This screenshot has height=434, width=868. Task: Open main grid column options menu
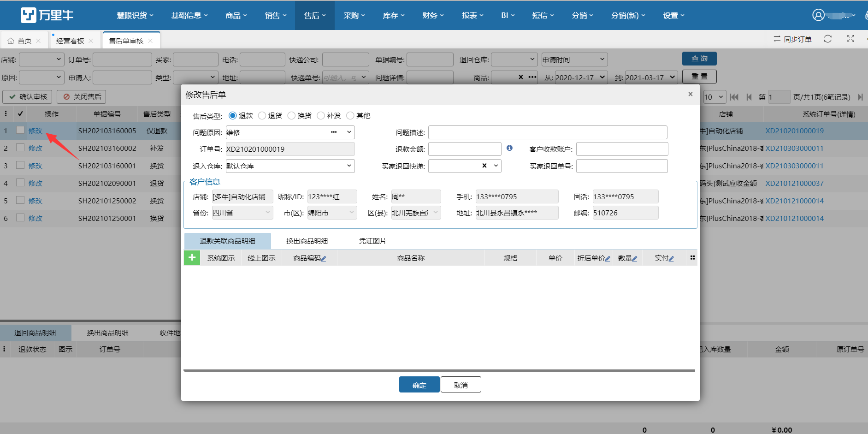pyautogui.click(x=6, y=113)
